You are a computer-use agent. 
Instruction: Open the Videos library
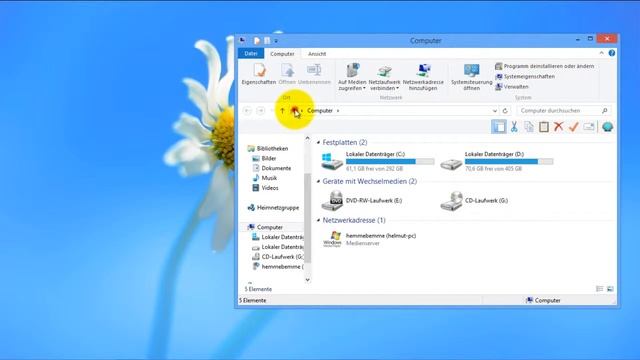265,188
